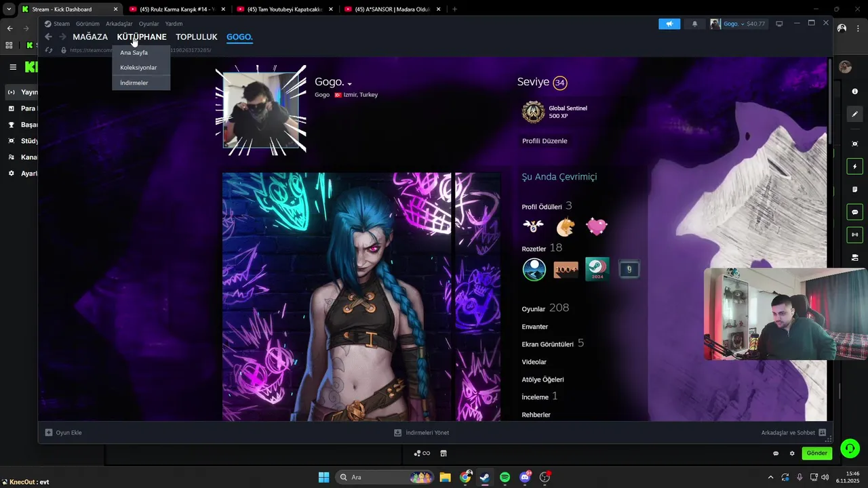Click the level 34 circle badge
Image resolution: width=868 pixels, height=488 pixels.
click(559, 83)
